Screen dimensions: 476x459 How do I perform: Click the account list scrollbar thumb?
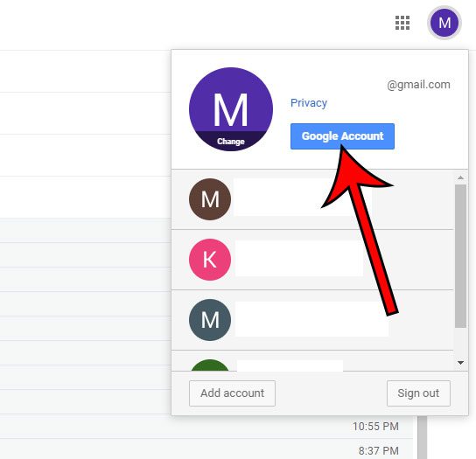[x=460, y=256]
